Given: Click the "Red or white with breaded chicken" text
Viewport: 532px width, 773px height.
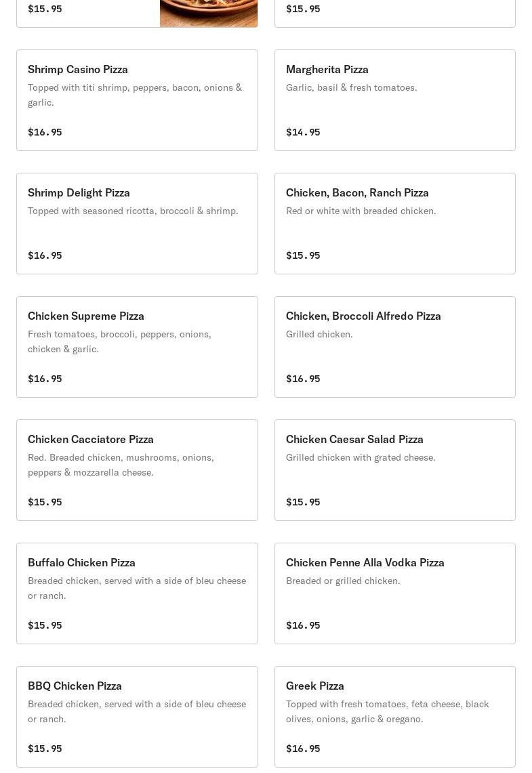Looking at the screenshot, I should coord(361,211).
